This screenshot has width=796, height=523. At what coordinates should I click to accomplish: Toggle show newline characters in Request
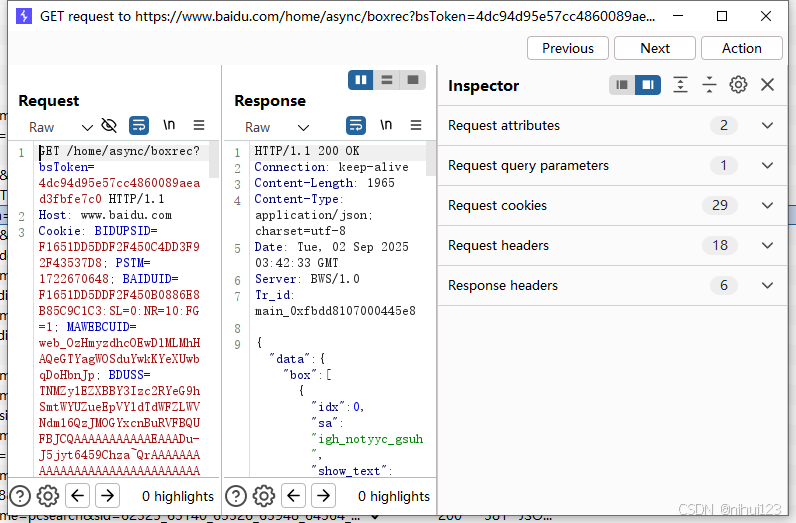point(169,125)
